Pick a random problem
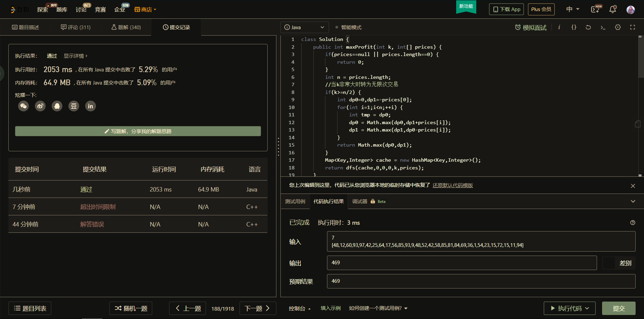 (131, 308)
